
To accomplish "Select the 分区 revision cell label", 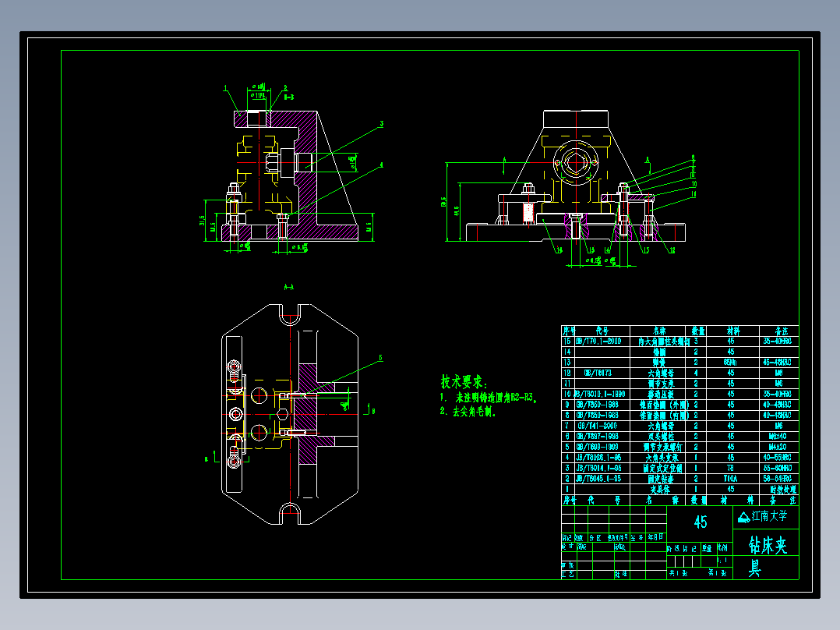I will click(x=595, y=537).
